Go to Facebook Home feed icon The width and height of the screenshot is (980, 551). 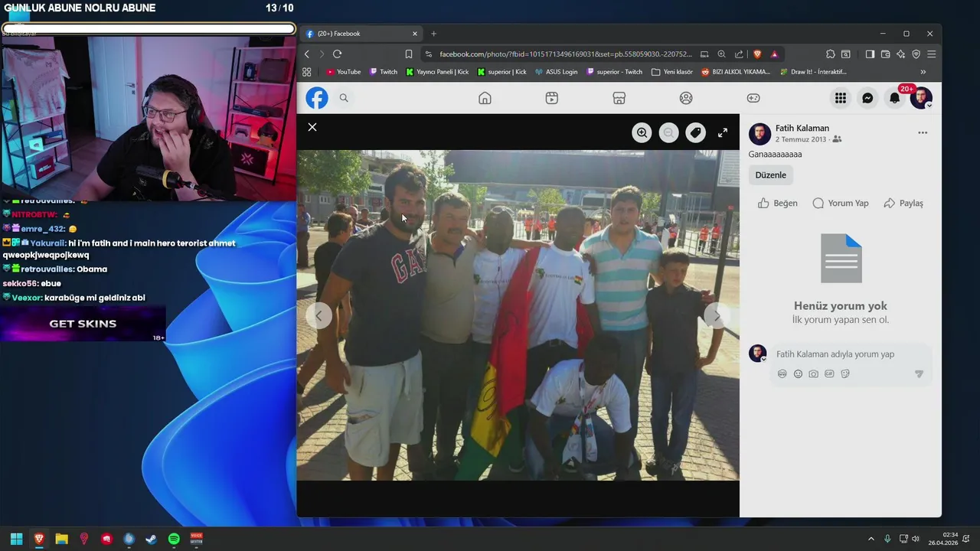point(485,98)
